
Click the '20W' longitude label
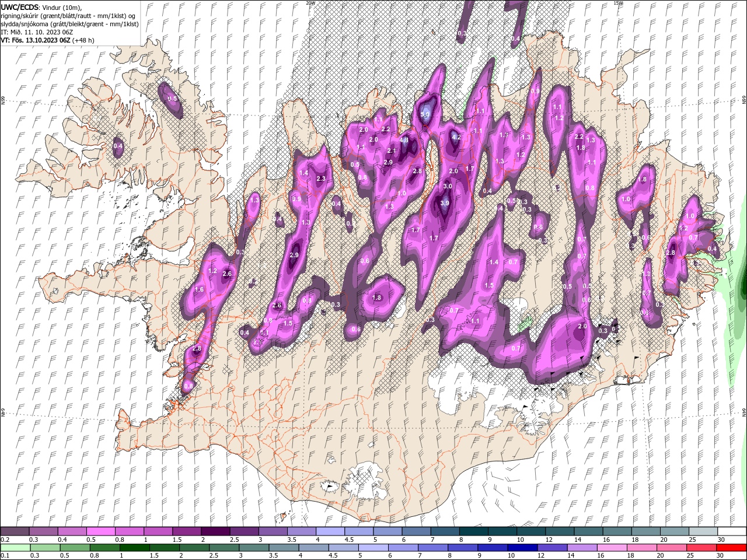pos(310,3)
